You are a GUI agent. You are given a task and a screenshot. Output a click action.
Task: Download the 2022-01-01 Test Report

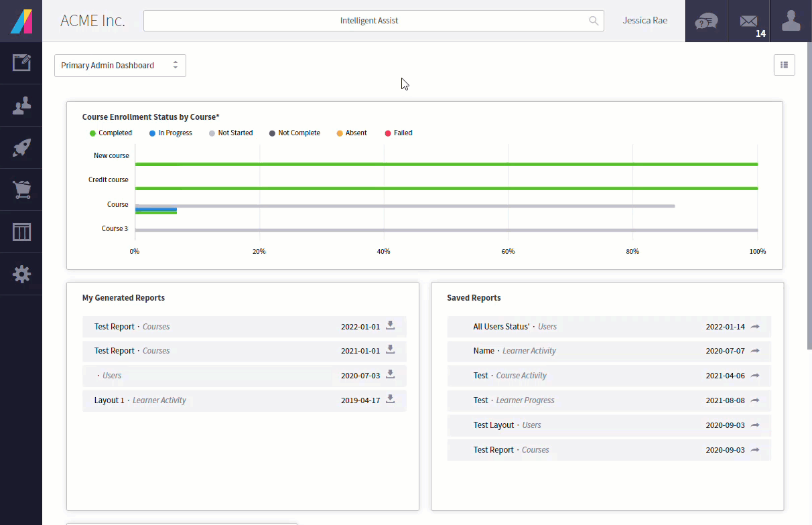(x=390, y=326)
